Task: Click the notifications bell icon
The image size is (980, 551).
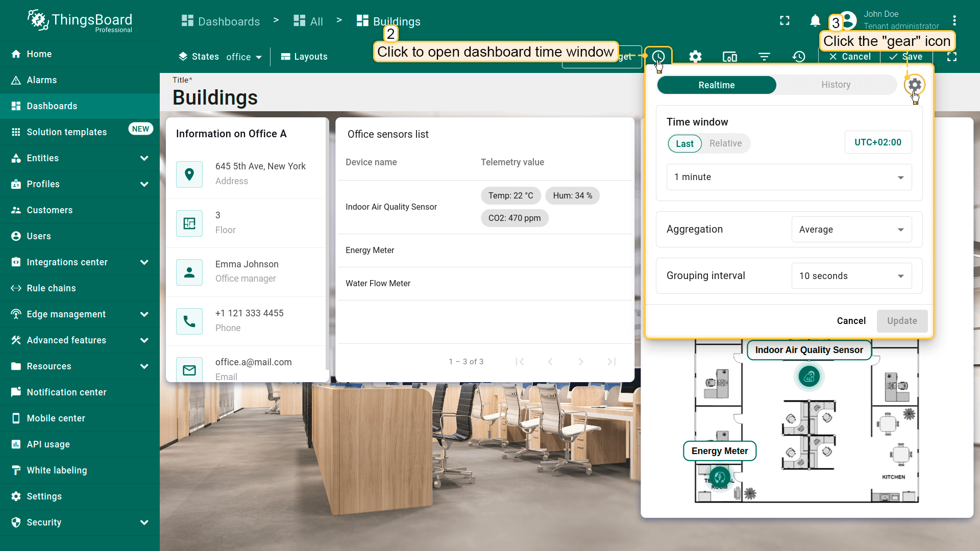Action: [815, 21]
